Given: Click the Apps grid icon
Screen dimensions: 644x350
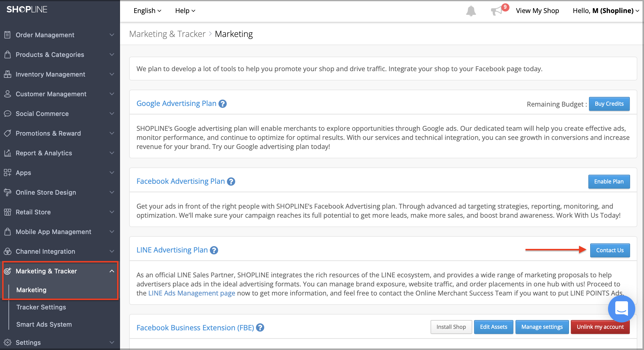Looking at the screenshot, I should point(8,173).
